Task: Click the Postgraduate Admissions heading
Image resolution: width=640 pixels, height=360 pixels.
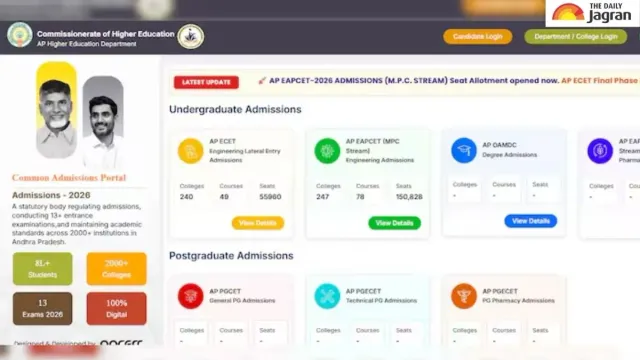Action: [x=231, y=256]
